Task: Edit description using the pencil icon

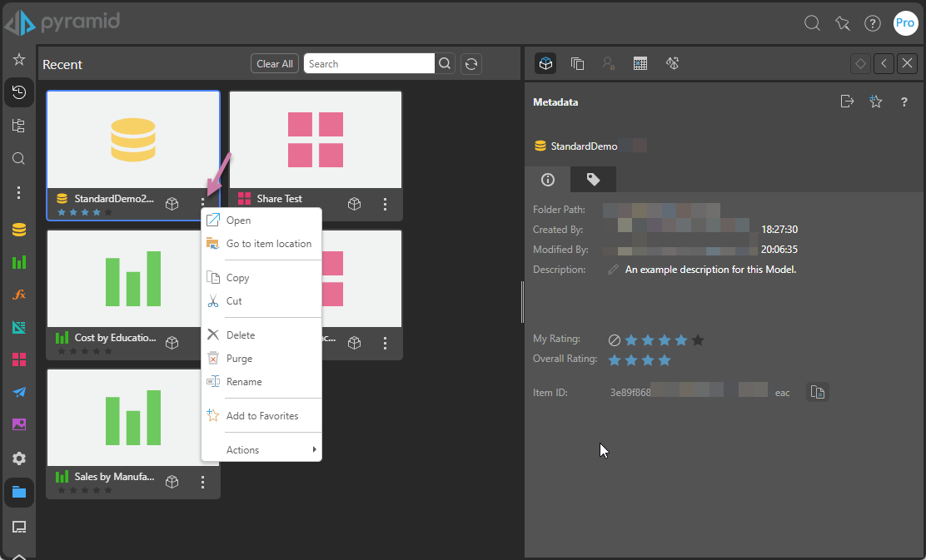Action: (x=614, y=270)
